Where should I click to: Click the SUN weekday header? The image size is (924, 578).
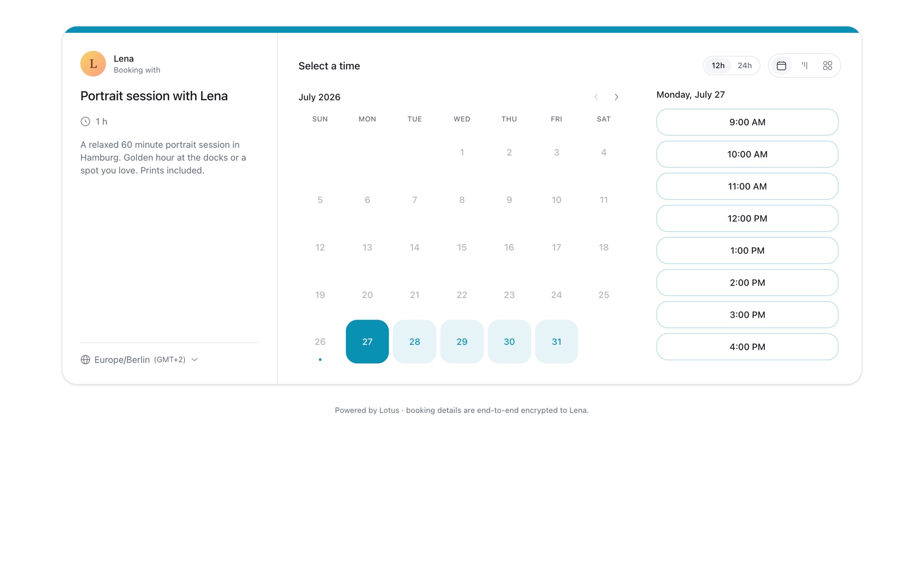coord(320,119)
